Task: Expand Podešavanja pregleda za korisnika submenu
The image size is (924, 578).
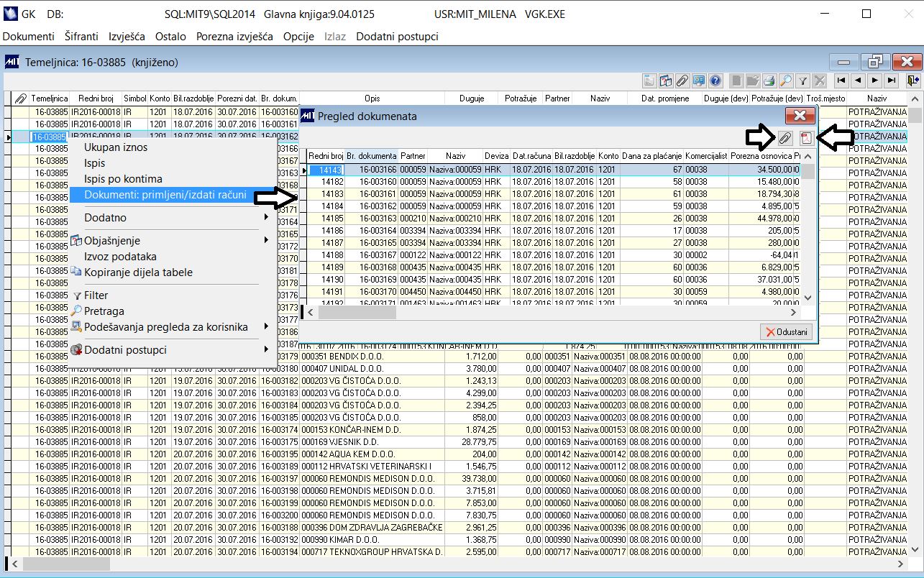Action: (x=173, y=327)
